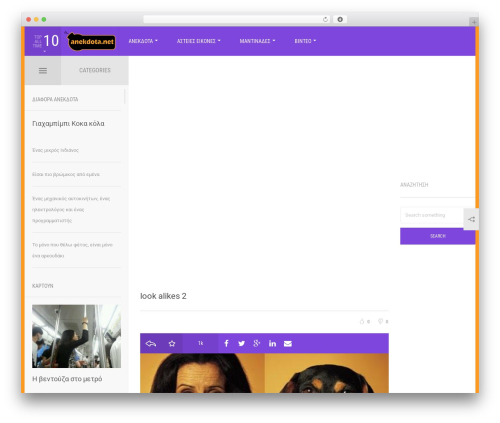This screenshot has width=500, height=423.
Task: Open the Ένας μικρός Ινδιάνος link
Action: coord(55,150)
